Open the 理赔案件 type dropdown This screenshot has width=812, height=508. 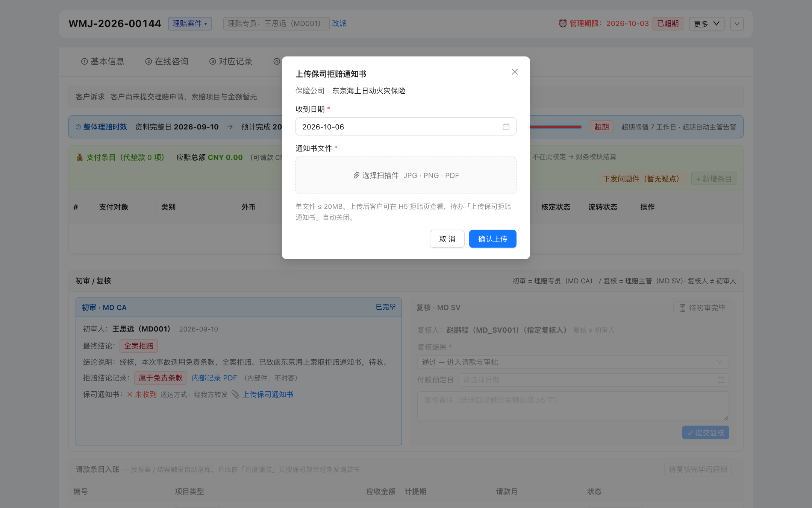click(x=190, y=24)
